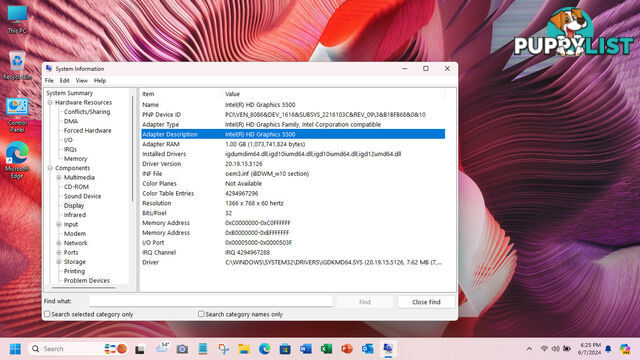Select DMA tree item
Image resolution: width=640 pixels, height=360 pixels.
pyautogui.click(x=71, y=121)
